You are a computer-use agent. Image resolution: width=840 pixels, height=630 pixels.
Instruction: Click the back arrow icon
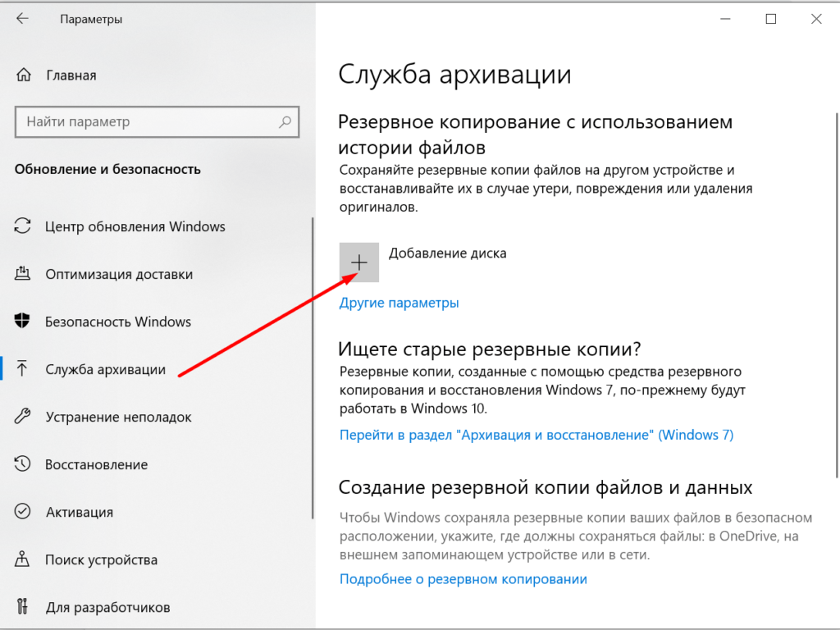(22, 19)
